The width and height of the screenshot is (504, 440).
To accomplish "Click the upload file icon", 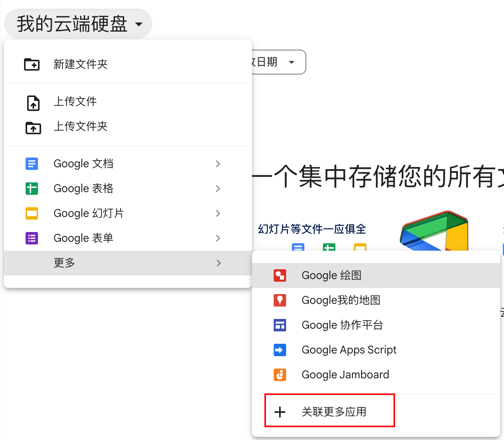I will [33, 103].
